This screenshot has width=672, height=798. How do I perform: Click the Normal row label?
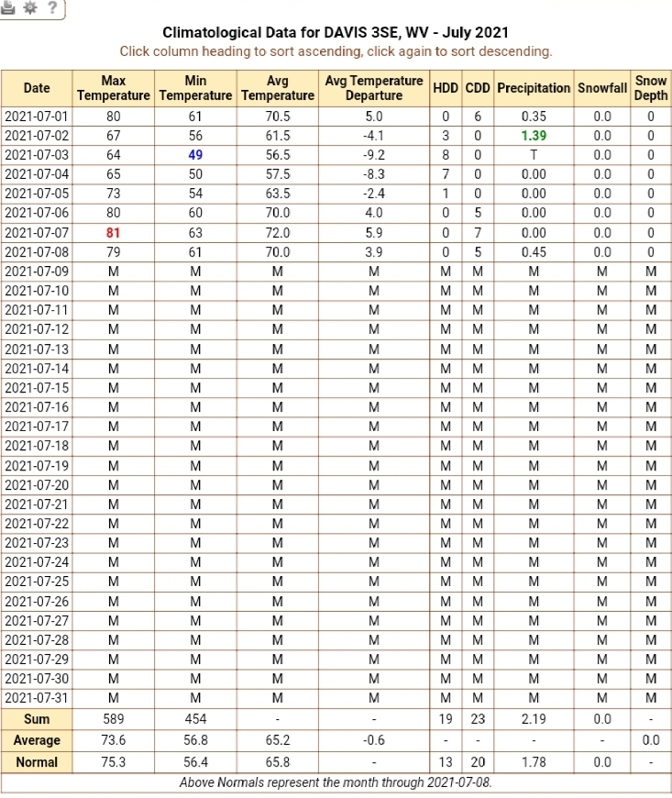tap(37, 762)
